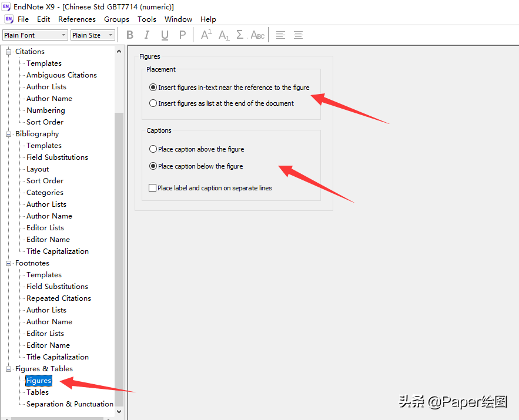Open the Window menu
Screen dimensions: 519x420
(178, 19)
